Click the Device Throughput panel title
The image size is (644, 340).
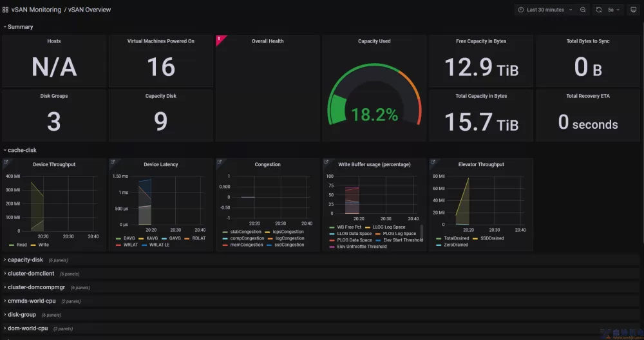(54, 165)
